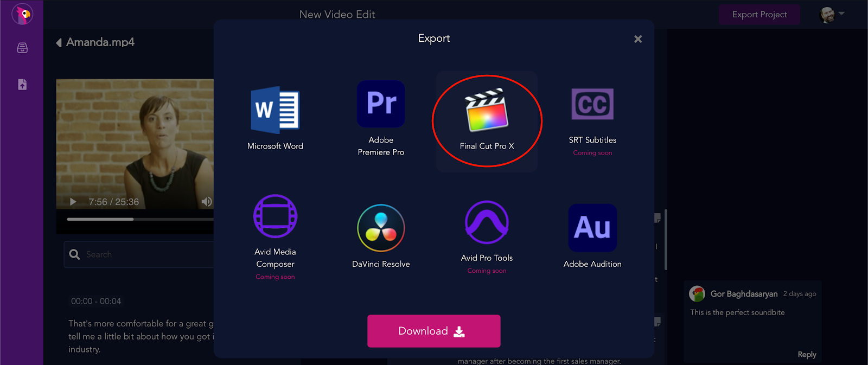The height and width of the screenshot is (365, 868).
Task: Click the Search transcript field
Action: coord(139,254)
